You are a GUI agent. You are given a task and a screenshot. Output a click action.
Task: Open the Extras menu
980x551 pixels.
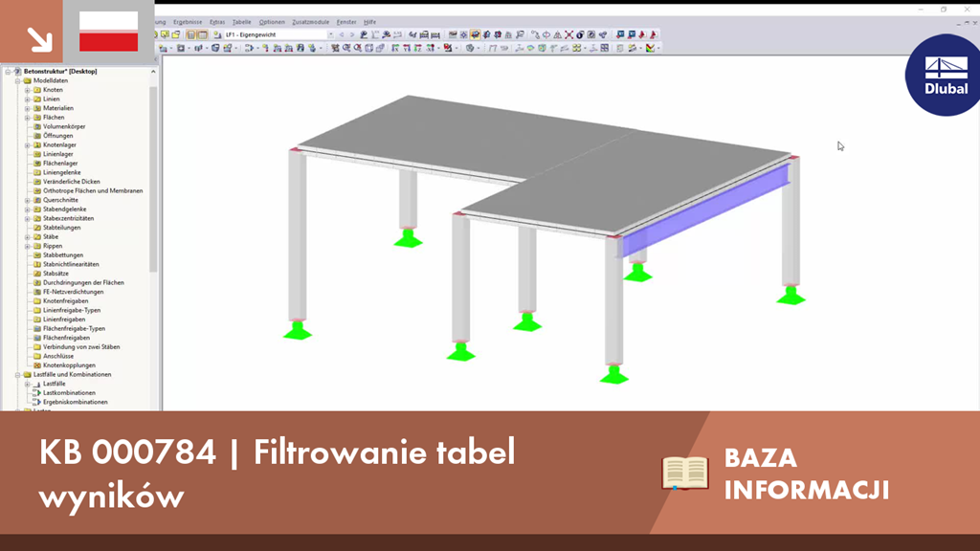pyautogui.click(x=217, y=22)
